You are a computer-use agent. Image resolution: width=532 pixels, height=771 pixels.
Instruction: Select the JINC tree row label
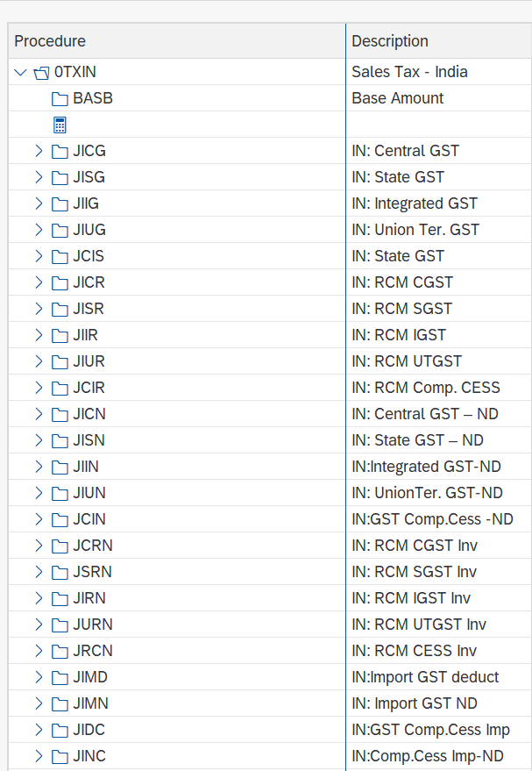(x=89, y=756)
